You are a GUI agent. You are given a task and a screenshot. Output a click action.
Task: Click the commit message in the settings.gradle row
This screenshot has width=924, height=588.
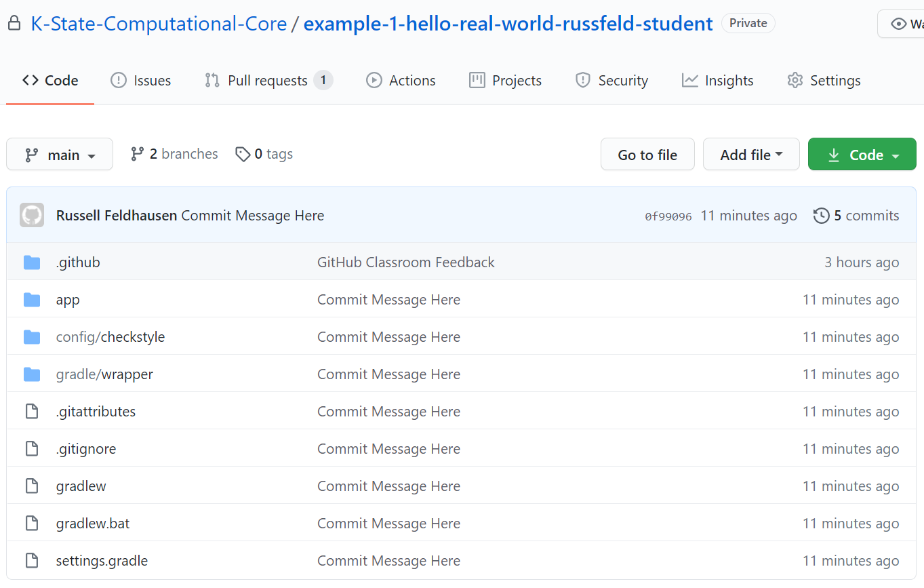(x=388, y=561)
